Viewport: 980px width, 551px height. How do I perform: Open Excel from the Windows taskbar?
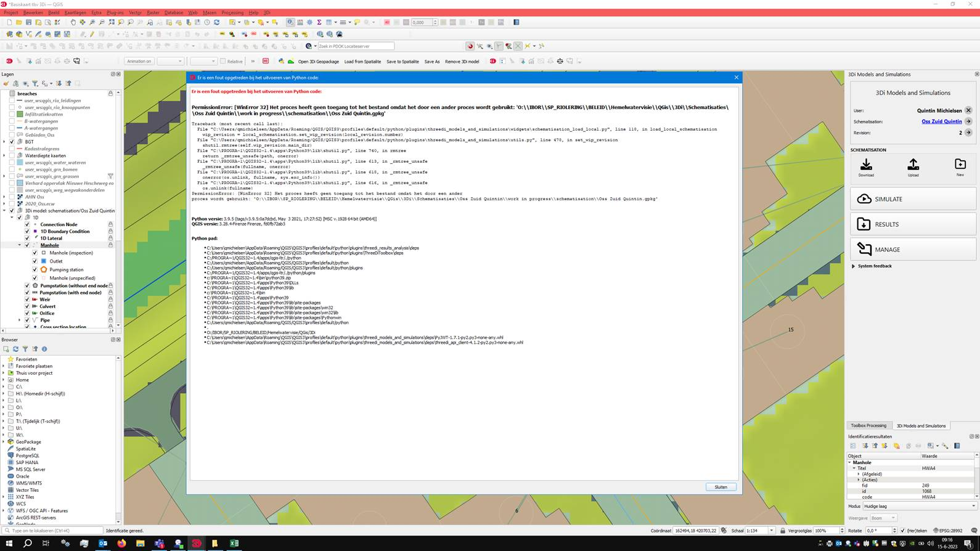coord(234,544)
